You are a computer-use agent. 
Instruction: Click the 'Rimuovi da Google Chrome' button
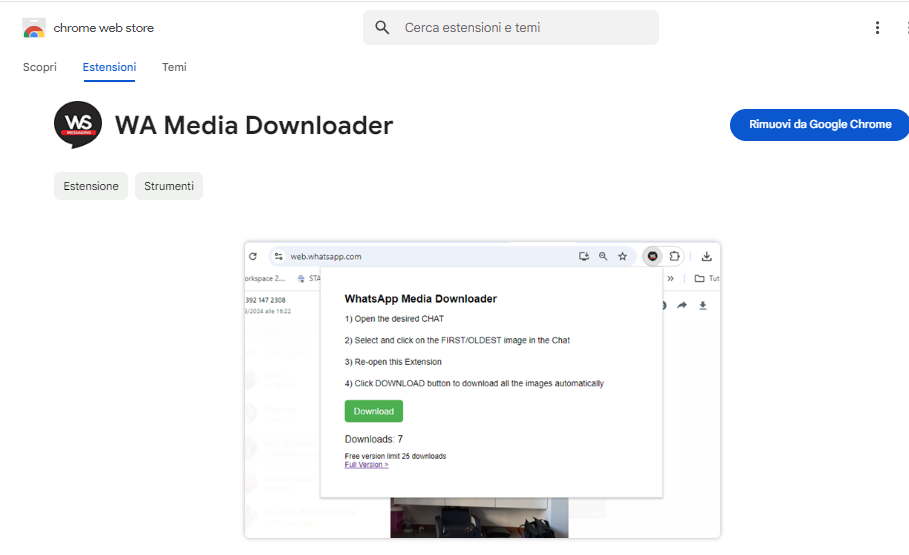[x=820, y=124]
